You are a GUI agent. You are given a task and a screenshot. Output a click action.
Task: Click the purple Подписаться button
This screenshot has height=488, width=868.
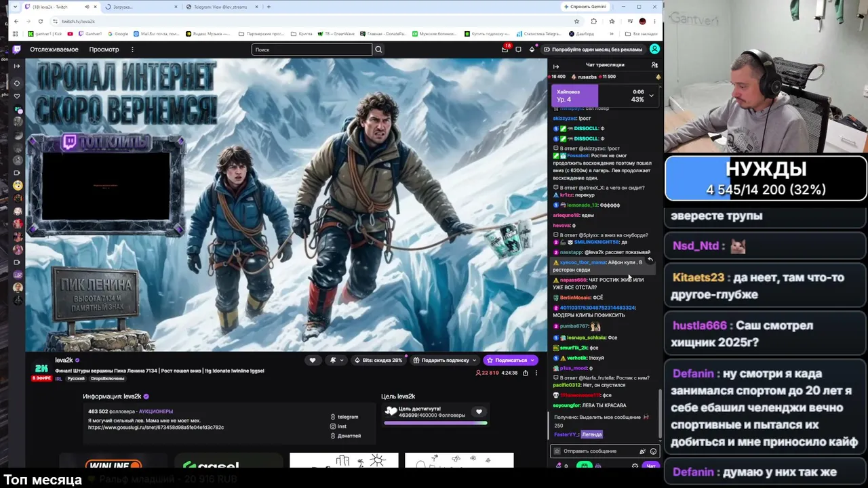(x=511, y=361)
